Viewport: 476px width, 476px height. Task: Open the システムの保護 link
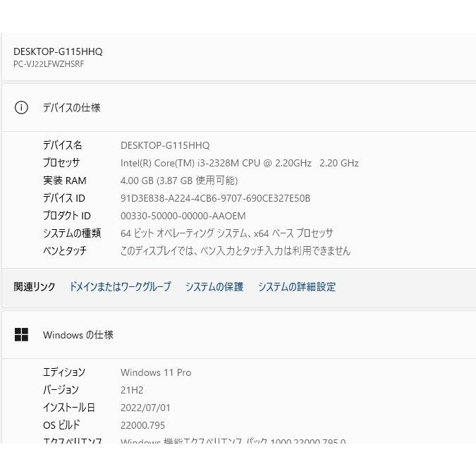214,287
